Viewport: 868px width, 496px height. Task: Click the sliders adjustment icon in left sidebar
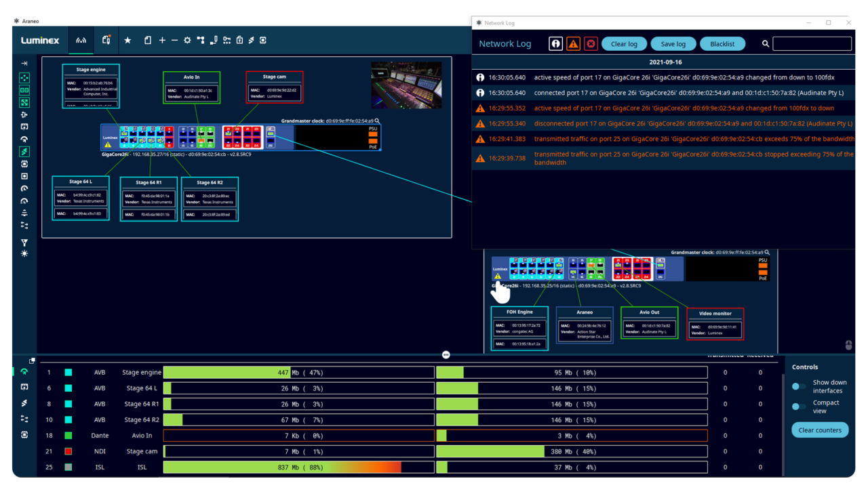click(x=24, y=225)
